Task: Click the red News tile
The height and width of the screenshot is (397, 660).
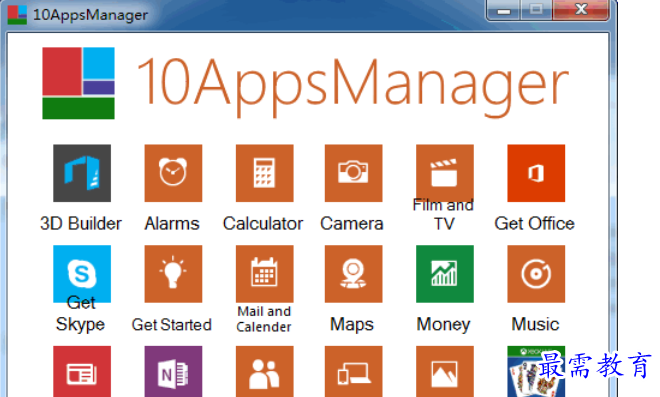Action: pos(82,371)
